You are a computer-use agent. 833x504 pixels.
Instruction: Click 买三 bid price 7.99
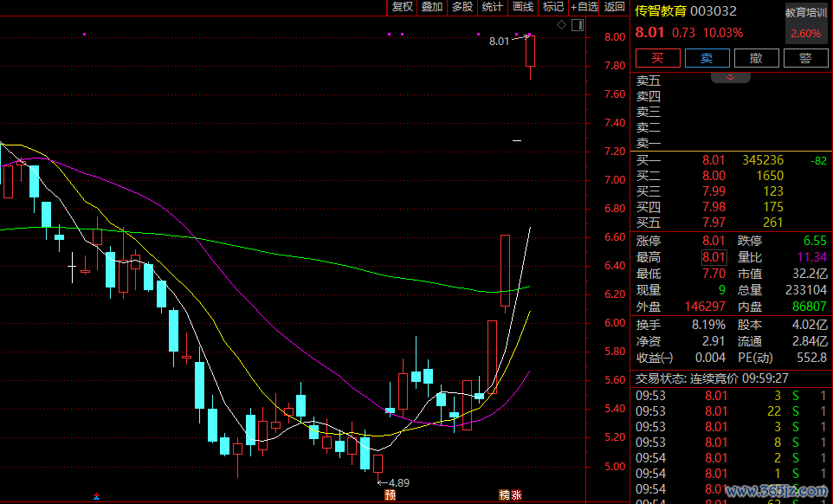click(714, 191)
